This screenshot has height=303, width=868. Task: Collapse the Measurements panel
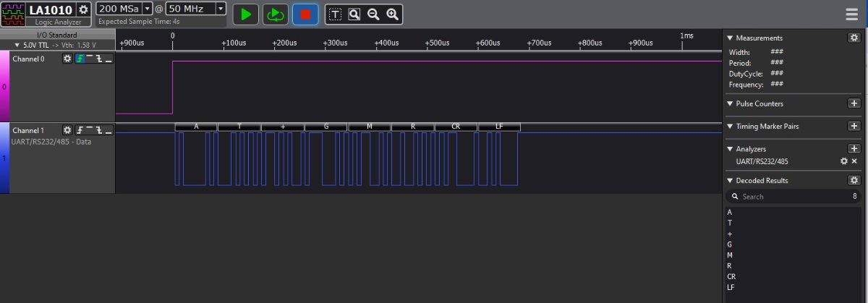click(x=730, y=38)
